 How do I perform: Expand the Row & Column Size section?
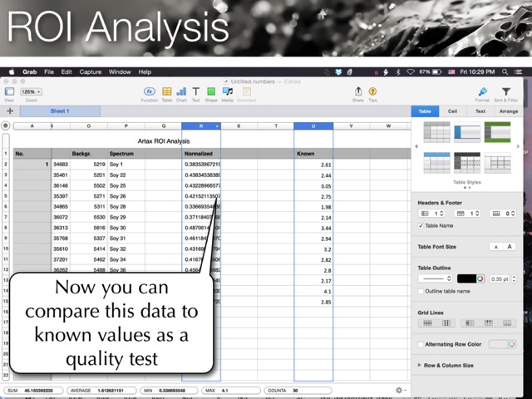[x=420, y=365]
